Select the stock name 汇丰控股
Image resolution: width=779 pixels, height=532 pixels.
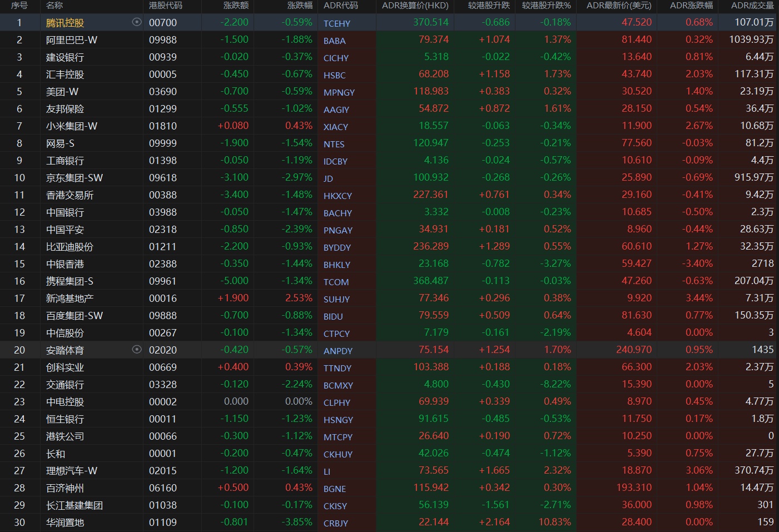click(65, 74)
